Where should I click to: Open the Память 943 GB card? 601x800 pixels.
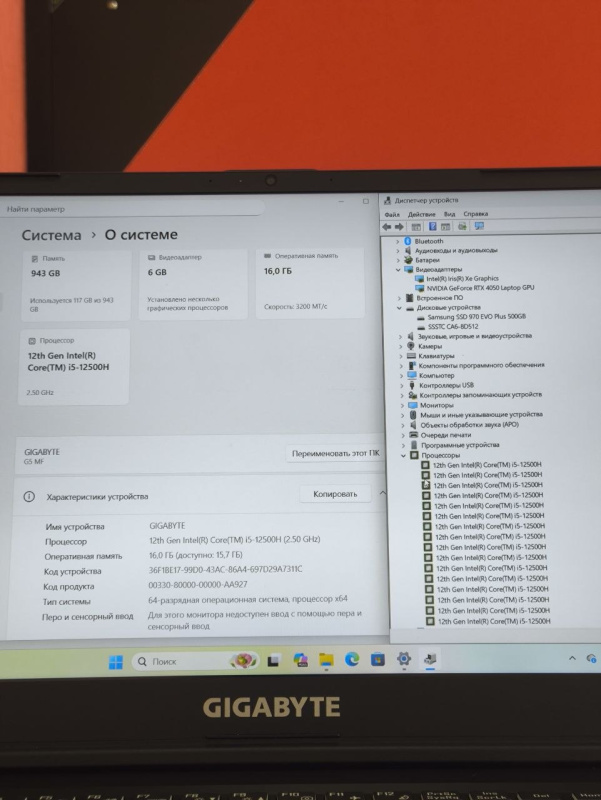[75, 285]
